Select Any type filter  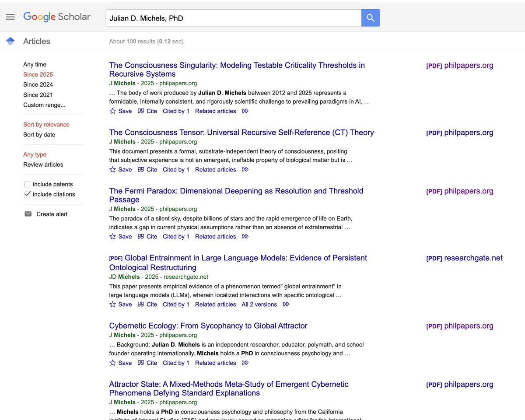tap(35, 154)
